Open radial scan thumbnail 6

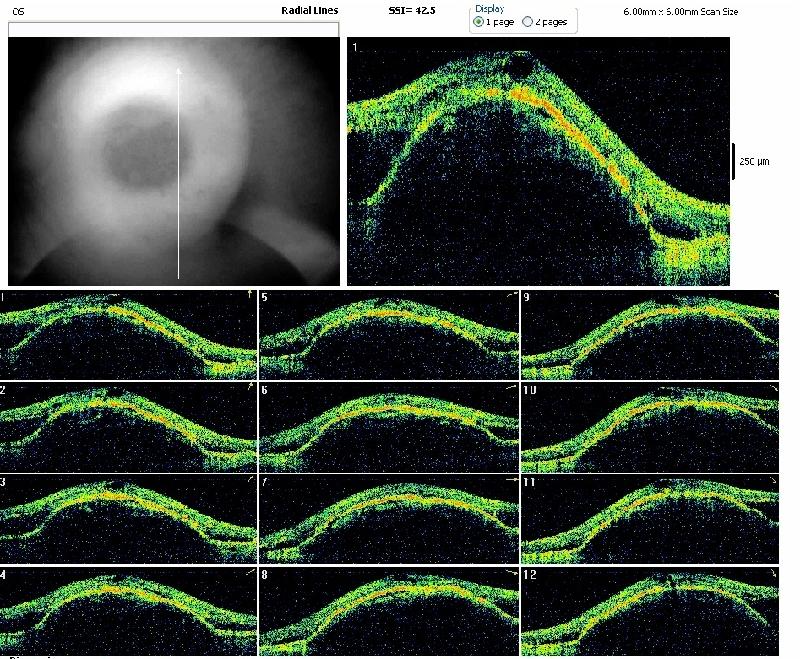point(388,427)
